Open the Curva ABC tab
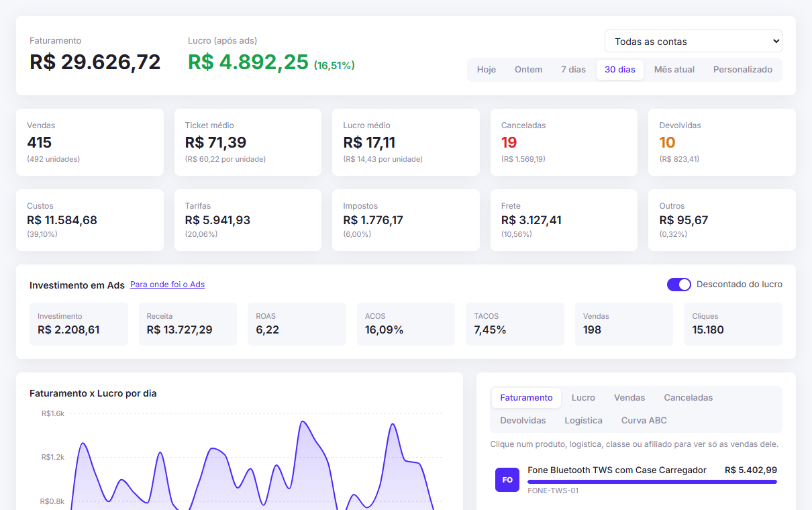 [644, 421]
